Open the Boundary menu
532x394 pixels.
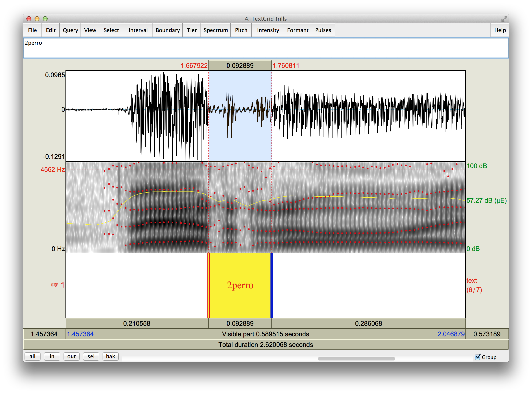pyautogui.click(x=168, y=30)
